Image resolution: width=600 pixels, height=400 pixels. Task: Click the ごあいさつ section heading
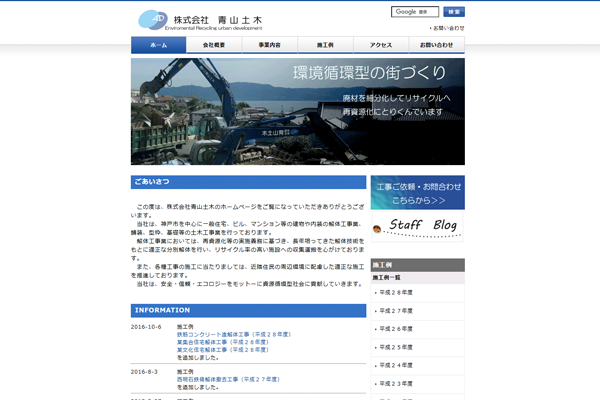[x=248, y=182]
